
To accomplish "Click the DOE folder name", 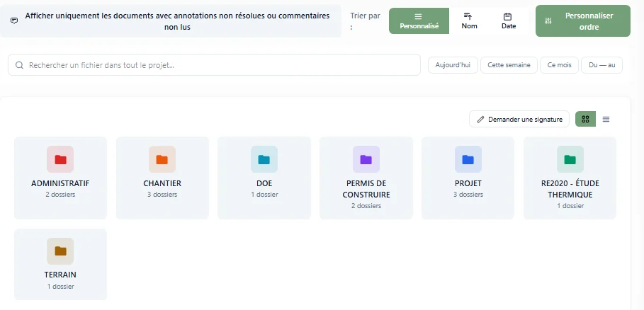I will pos(264,184).
